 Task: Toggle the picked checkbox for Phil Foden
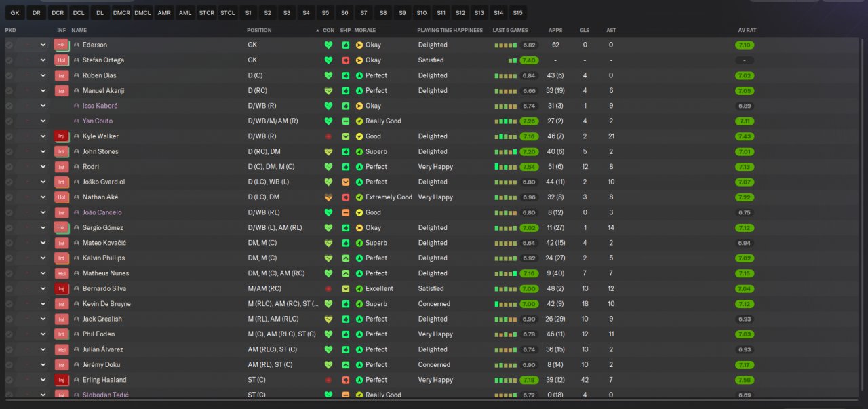[9, 334]
